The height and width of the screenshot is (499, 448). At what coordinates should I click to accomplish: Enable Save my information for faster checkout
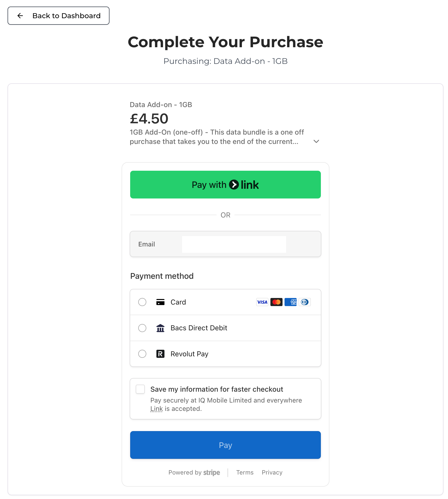140,389
